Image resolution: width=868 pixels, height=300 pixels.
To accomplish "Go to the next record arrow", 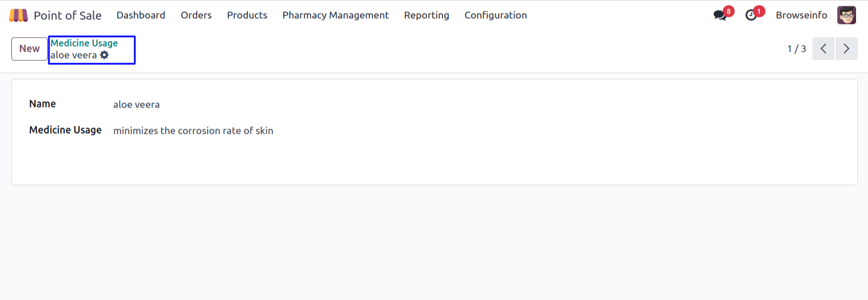I will pyautogui.click(x=846, y=49).
